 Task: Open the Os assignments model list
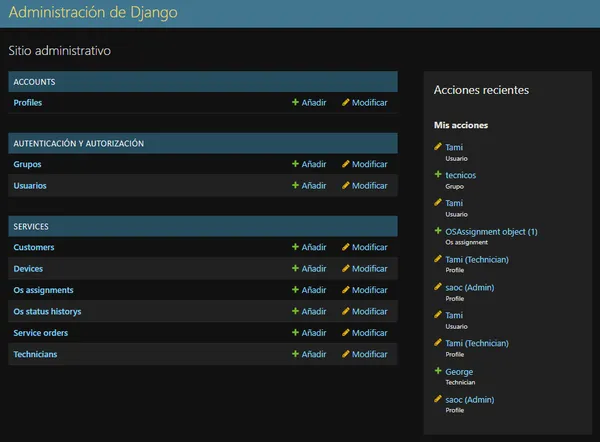[x=43, y=290]
